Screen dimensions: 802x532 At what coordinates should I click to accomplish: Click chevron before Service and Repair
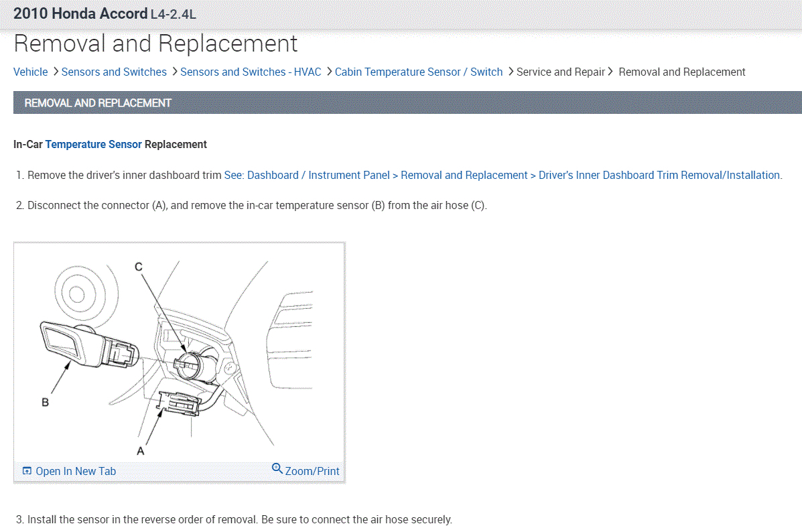click(510, 72)
